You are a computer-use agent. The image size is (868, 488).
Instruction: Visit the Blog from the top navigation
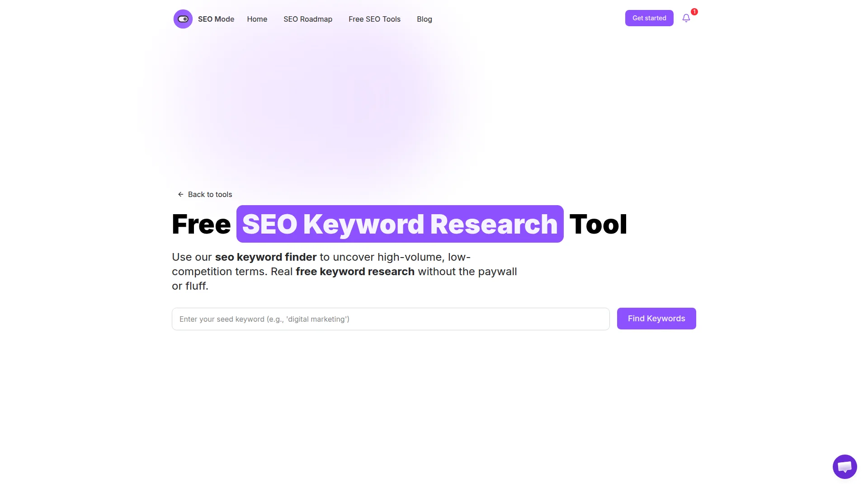(x=424, y=19)
